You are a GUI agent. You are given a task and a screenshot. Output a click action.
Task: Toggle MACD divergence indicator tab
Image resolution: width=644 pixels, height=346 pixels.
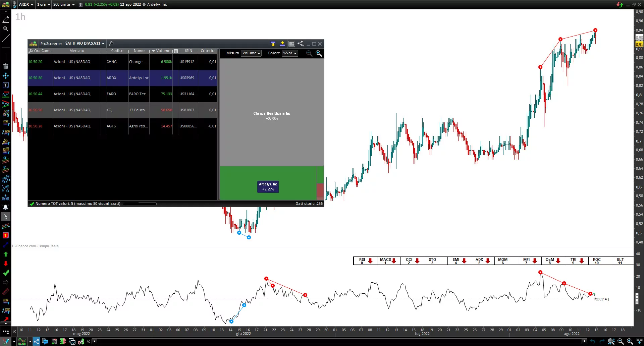[389, 261]
